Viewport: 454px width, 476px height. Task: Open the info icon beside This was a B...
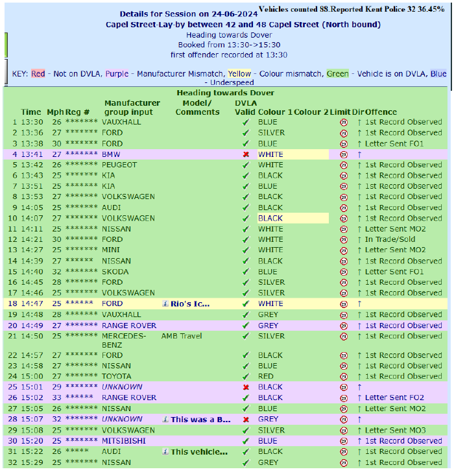(165, 419)
